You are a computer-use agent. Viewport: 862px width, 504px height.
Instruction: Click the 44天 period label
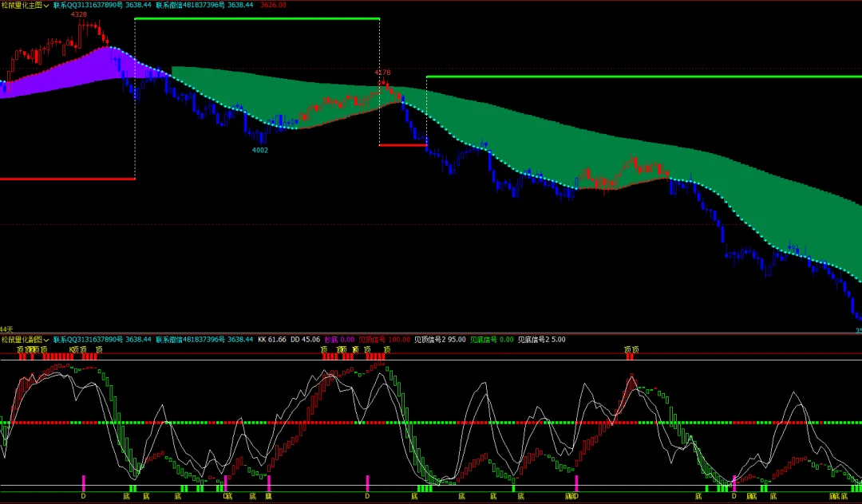click(x=6, y=329)
